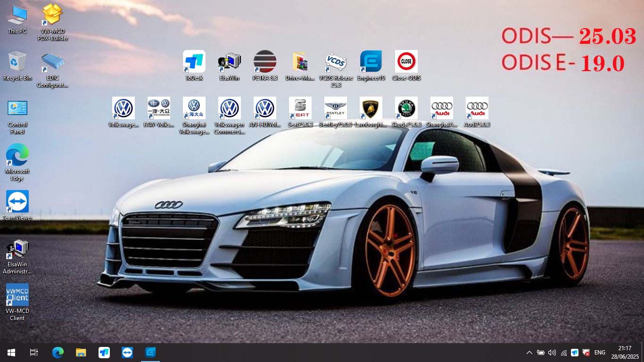Open the Windows Start menu
Image resolution: width=644 pixels, height=362 pixels.
11,353
